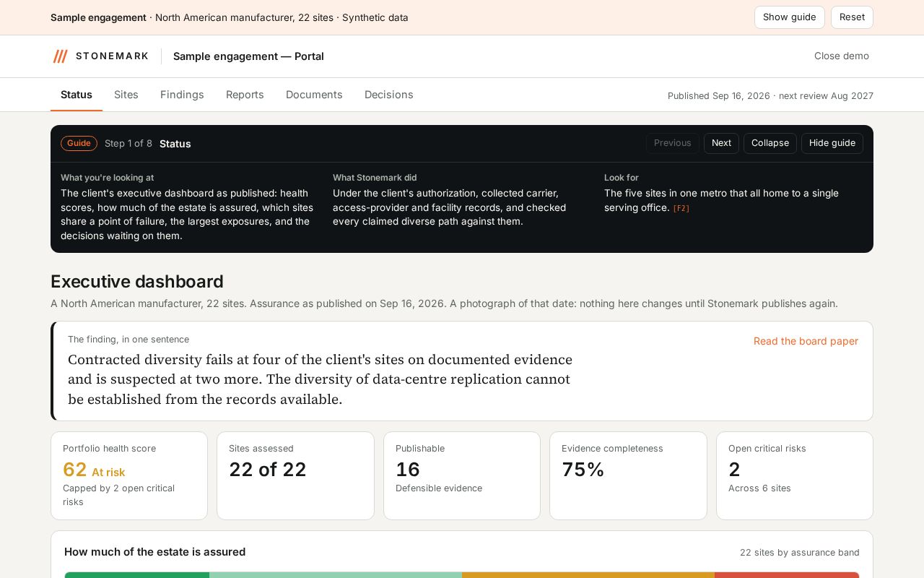Screen dimensions: 924x578
Task: Hide the guide panel
Action: (832, 143)
